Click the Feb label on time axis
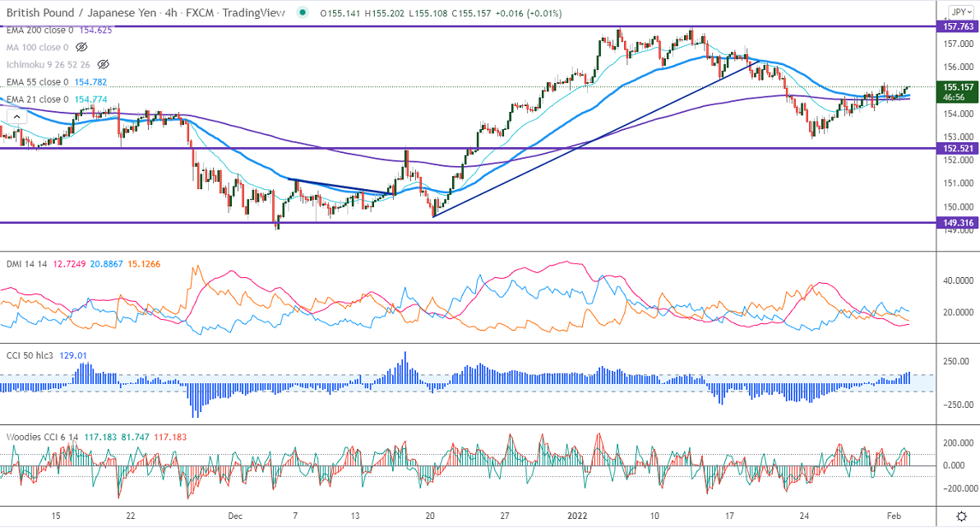This screenshot has width=980, height=528. pyautogui.click(x=894, y=516)
